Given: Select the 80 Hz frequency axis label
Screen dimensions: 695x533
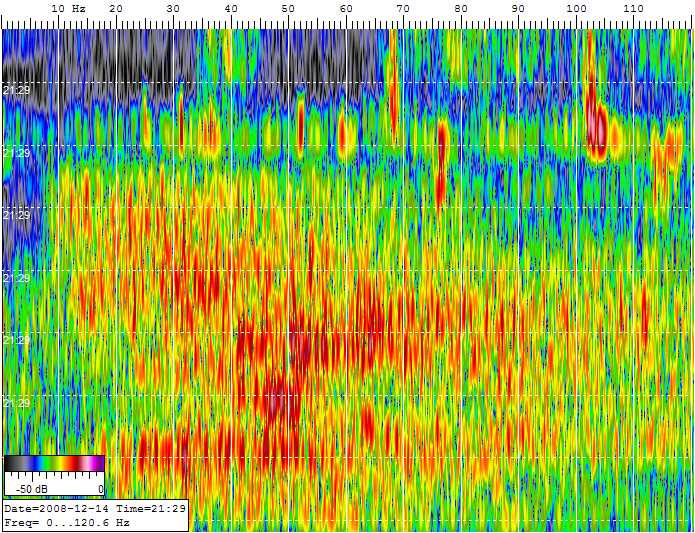Looking at the screenshot, I should [461, 8].
